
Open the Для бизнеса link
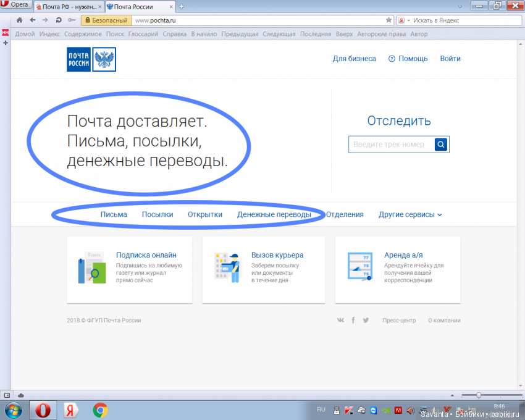(354, 59)
